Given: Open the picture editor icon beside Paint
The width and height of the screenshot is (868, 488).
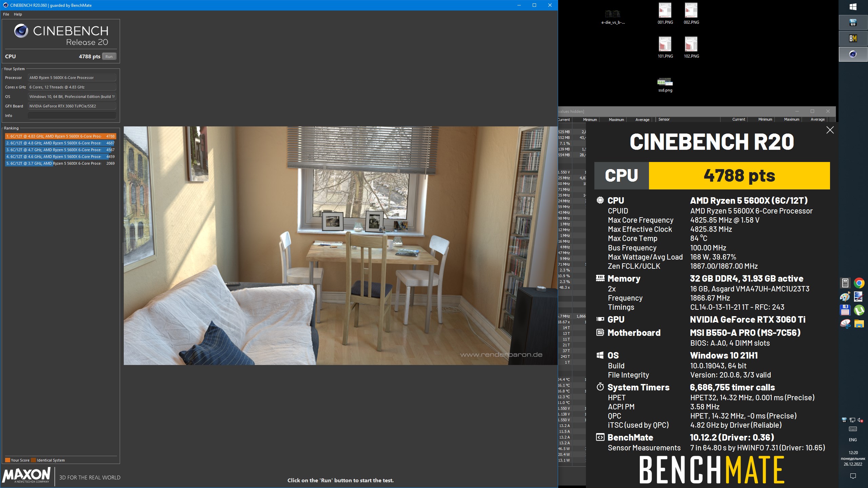Looking at the screenshot, I should 859,297.
